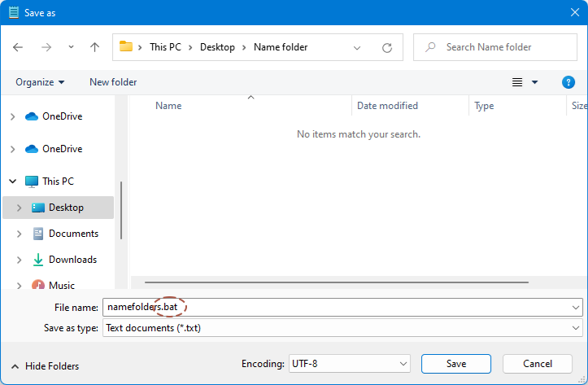Expand the Save as type dropdown
The width and height of the screenshot is (588, 385).
click(576, 328)
